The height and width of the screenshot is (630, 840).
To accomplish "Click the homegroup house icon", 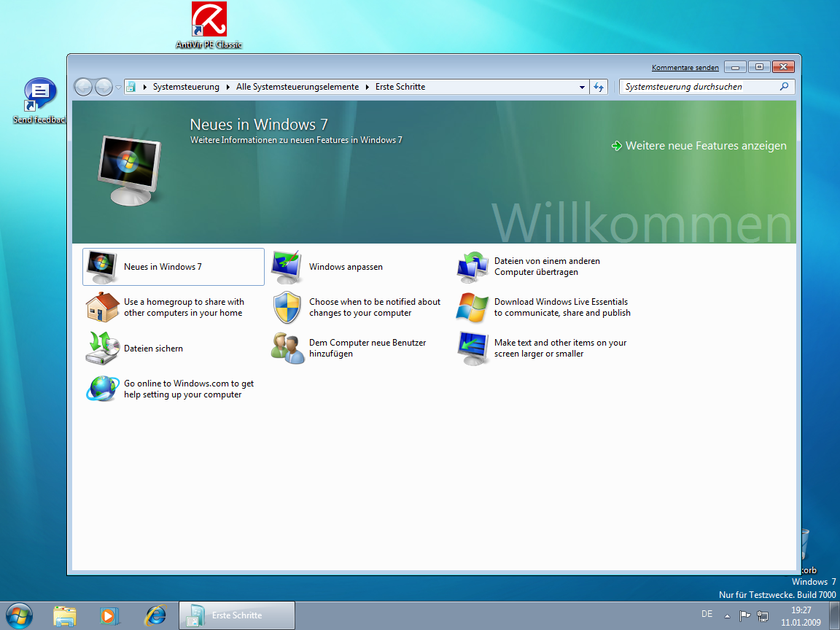I will pos(102,307).
